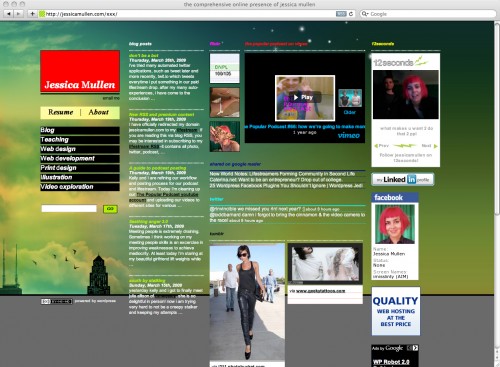This screenshot has width=500, height=367.
Task: Select Blog in the sidebar menu
Action: pos(80,130)
